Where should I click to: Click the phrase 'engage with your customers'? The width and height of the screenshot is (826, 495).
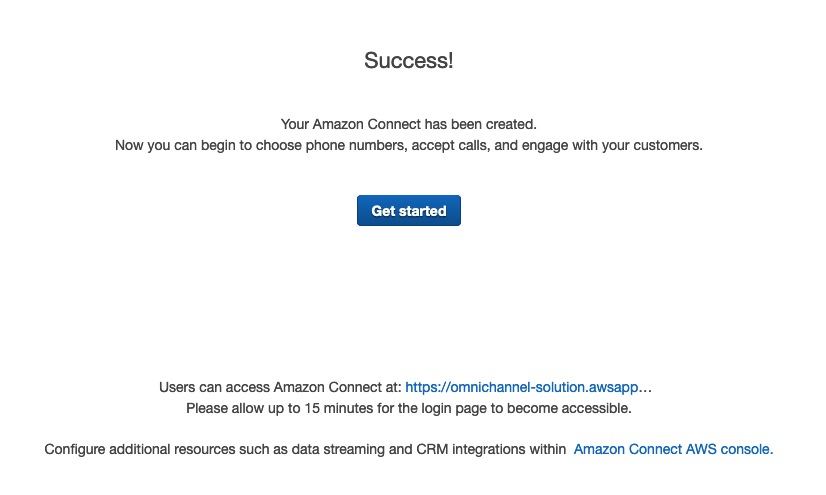(x=612, y=145)
